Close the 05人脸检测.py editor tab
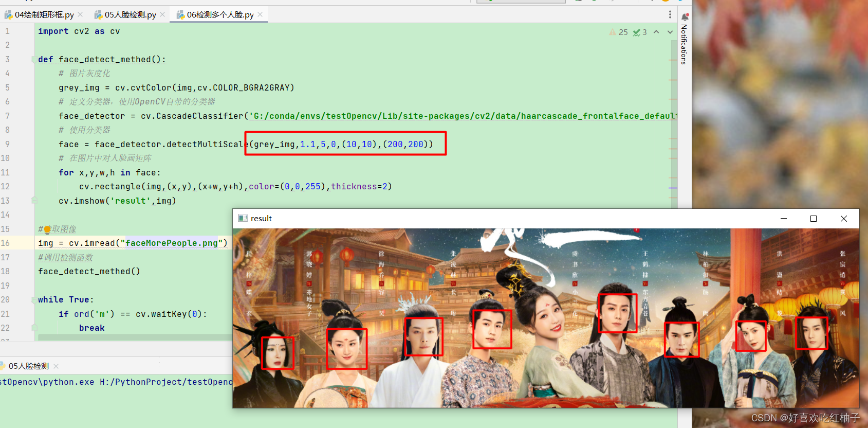 [x=162, y=14]
